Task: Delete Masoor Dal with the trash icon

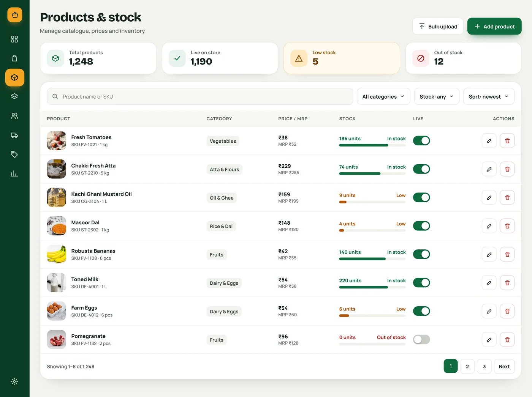Action: 507,226
